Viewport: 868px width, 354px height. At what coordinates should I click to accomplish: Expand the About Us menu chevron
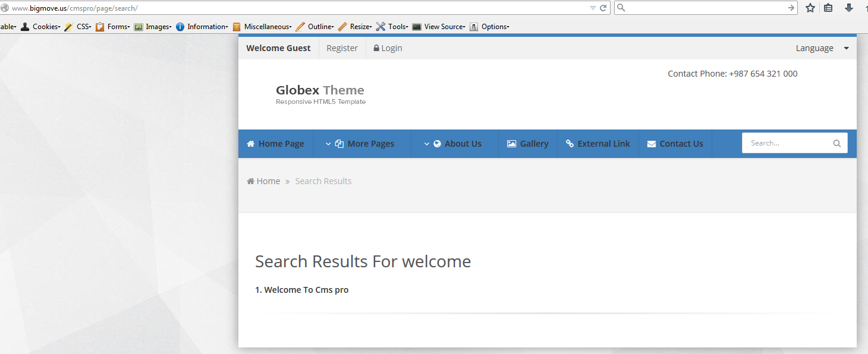(x=427, y=144)
